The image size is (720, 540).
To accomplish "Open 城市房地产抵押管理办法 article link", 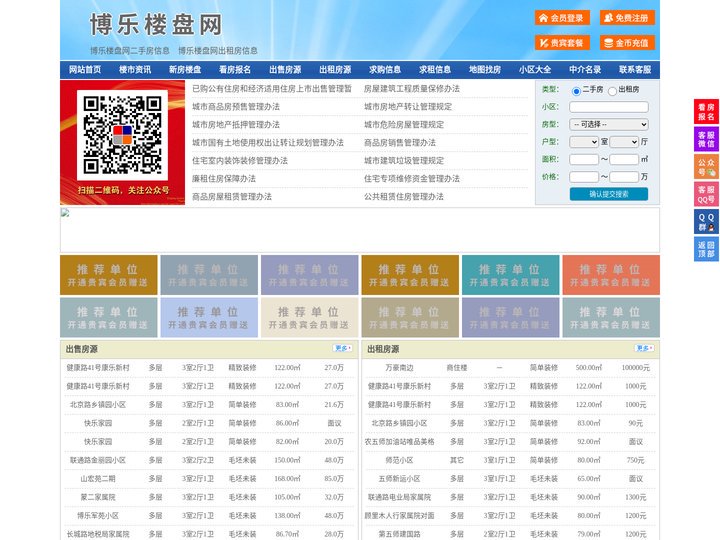I will pyautogui.click(x=236, y=124).
